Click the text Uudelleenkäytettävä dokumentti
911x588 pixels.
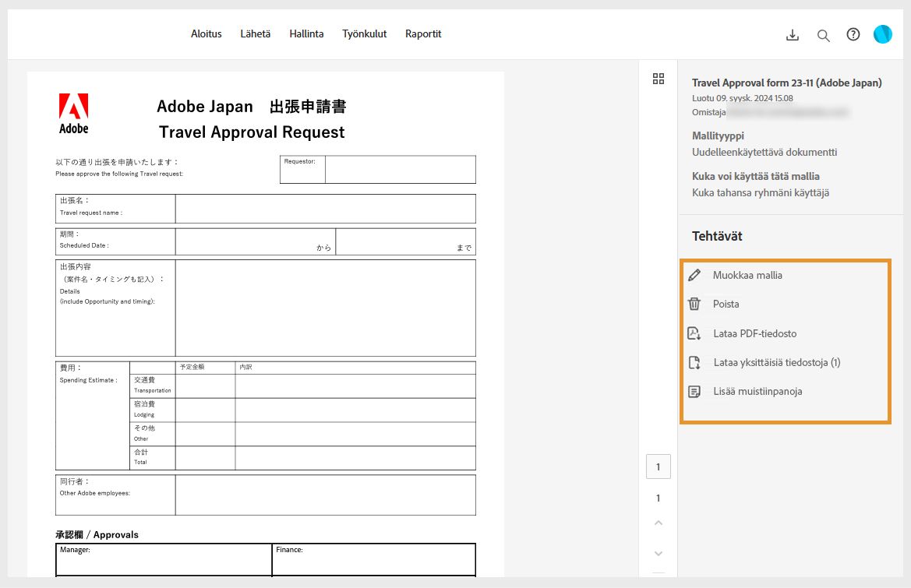pyautogui.click(x=764, y=152)
